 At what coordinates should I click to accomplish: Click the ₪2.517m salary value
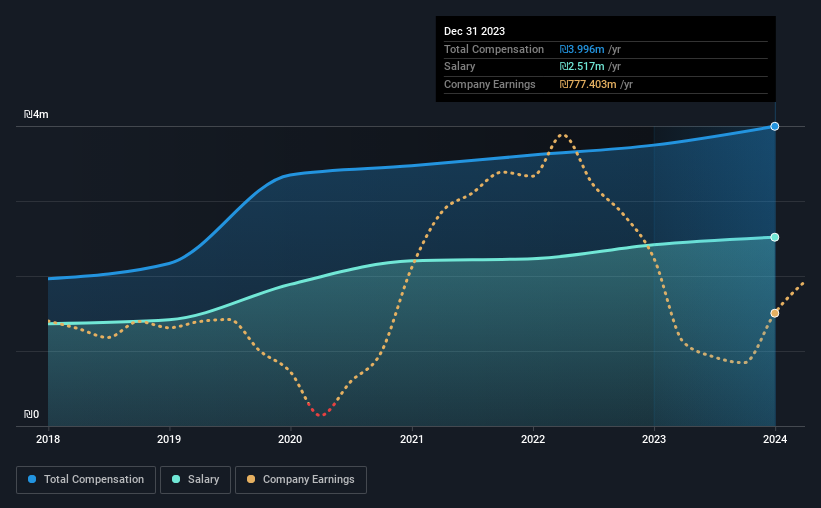point(582,67)
